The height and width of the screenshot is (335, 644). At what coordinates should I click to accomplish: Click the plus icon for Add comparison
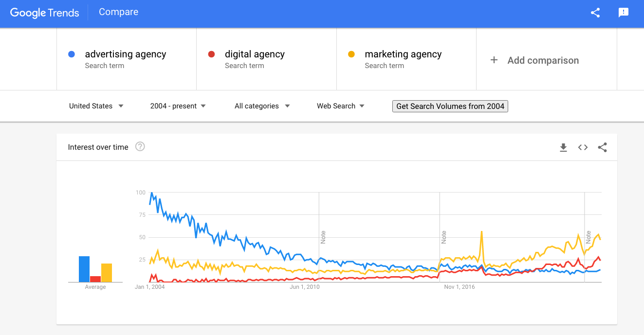pyautogui.click(x=494, y=60)
